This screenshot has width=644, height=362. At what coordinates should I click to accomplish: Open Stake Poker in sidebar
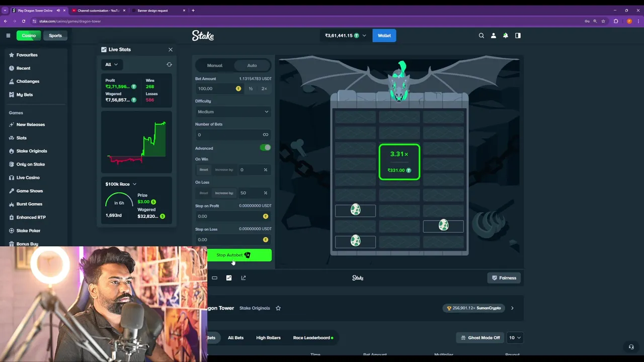28,231
